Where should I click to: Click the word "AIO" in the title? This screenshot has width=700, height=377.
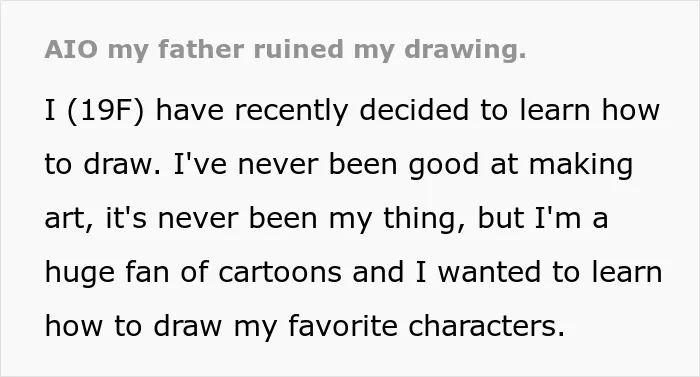[x=71, y=49]
